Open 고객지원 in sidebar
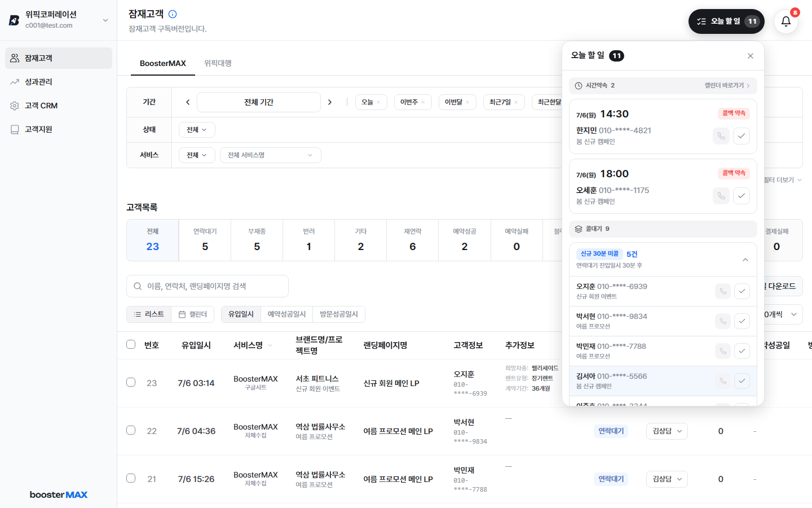The image size is (812, 508). 59,129
